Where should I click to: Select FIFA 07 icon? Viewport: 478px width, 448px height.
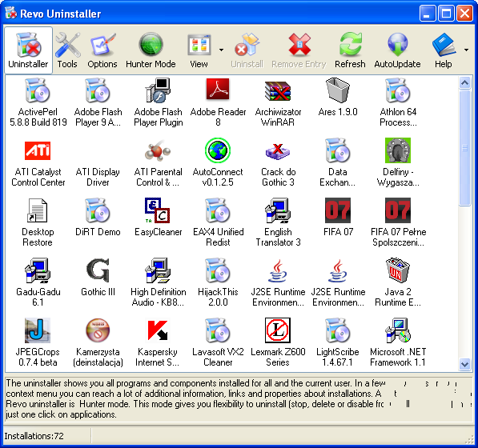[337, 210]
